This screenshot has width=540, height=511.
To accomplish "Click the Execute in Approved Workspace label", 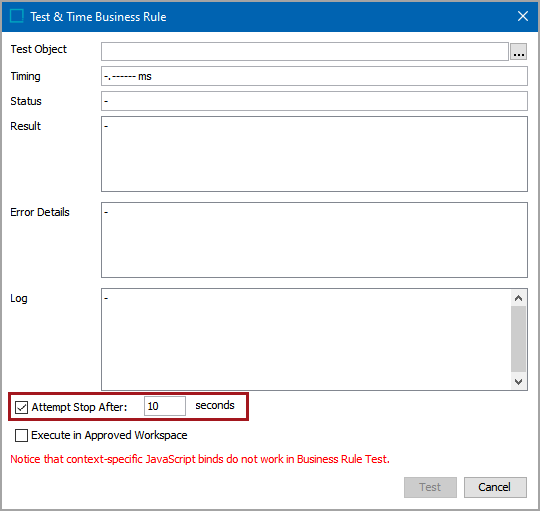I will [109, 435].
